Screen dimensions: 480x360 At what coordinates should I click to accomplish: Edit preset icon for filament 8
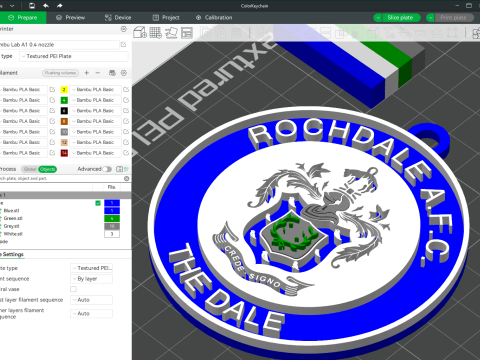tap(126, 121)
